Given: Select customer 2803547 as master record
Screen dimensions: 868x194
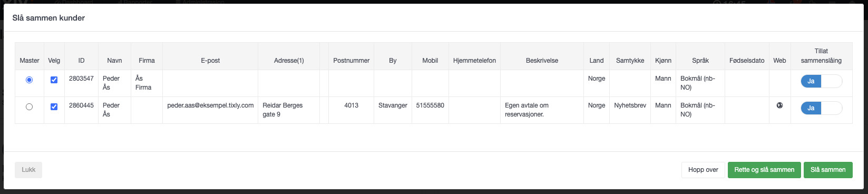Looking at the screenshot, I should click(x=30, y=80).
